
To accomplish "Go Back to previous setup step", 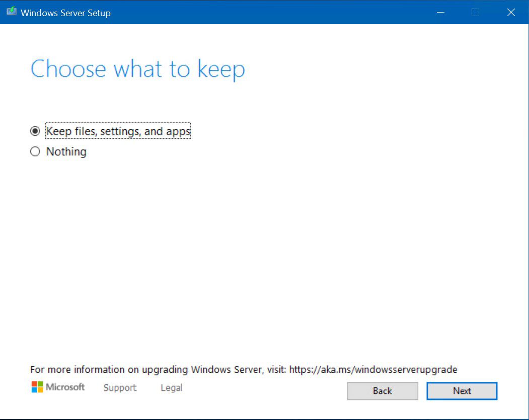I will tap(383, 391).
